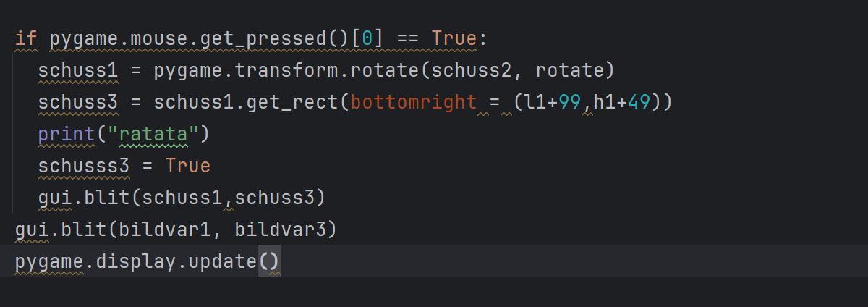
Task: Click bildvar1 argument in gui.blit
Action: point(165,230)
